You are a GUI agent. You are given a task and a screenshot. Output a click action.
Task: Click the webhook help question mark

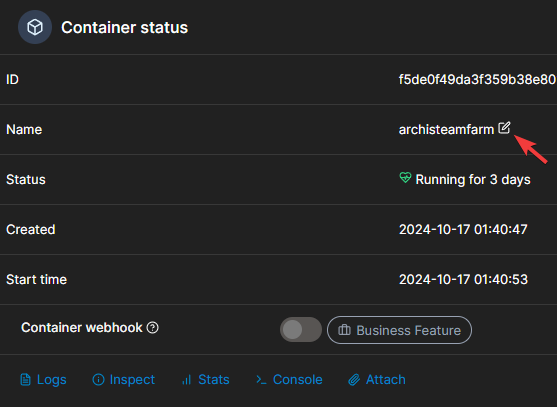tap(153, 327)
